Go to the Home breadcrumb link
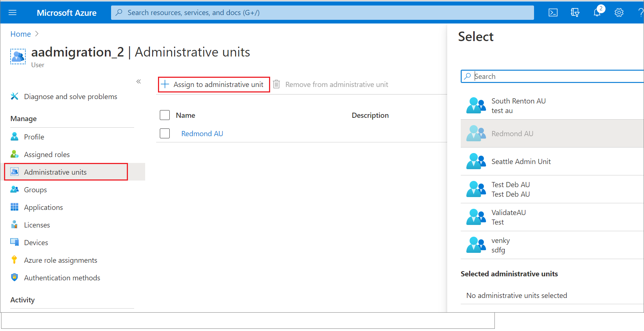This screenshot has width=644, height=331. tap(21, 34)
